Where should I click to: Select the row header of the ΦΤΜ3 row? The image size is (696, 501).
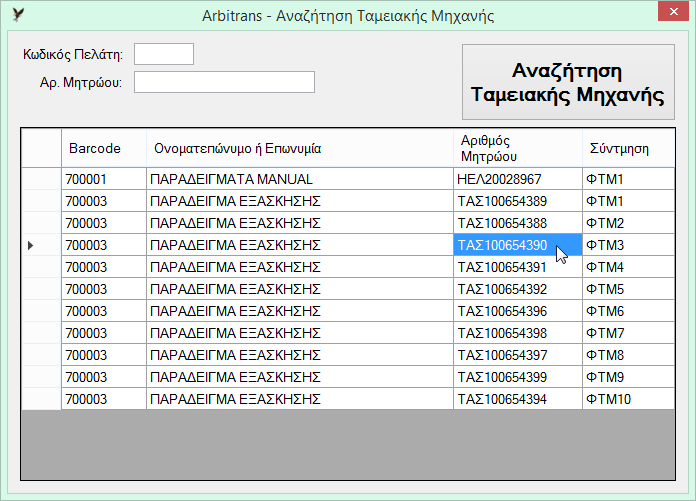coord(41,245)
